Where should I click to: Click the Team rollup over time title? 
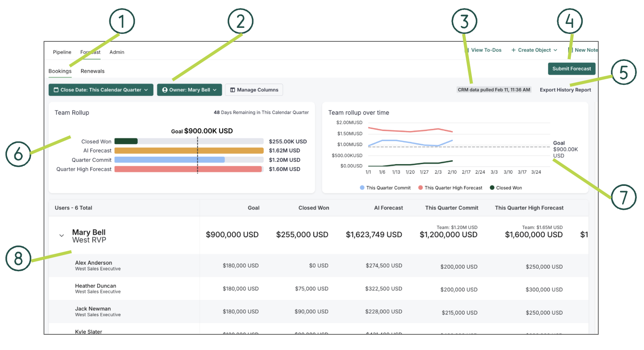359,112
